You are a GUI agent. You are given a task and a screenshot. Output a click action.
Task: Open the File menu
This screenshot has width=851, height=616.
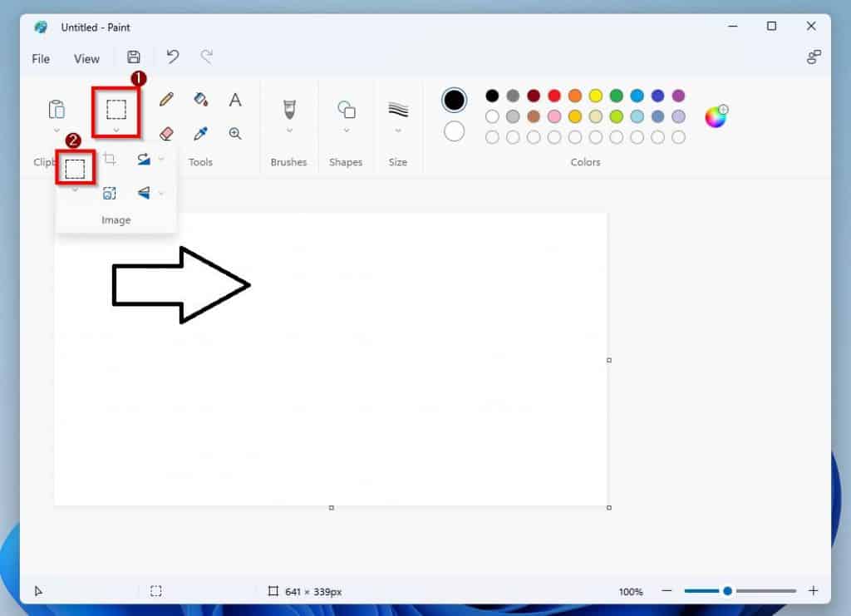[x=41, y=59]
